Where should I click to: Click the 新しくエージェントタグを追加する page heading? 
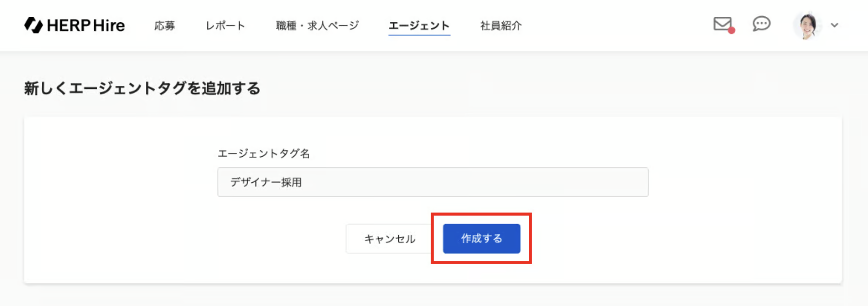[x=142, y=88]
